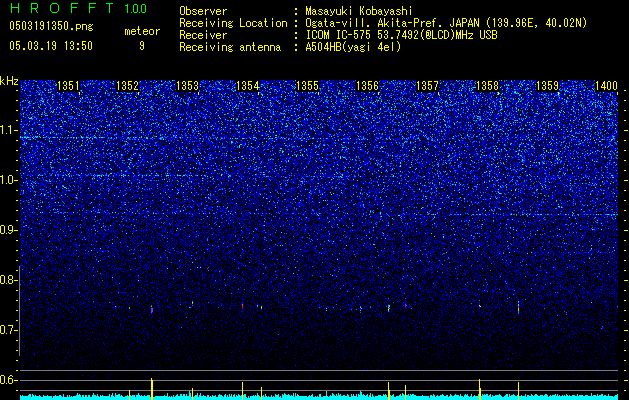Click the 0.9 frequency axis label
Image resolution: width=629 pixels, height=400 pixels.
[x=9, y=230]
